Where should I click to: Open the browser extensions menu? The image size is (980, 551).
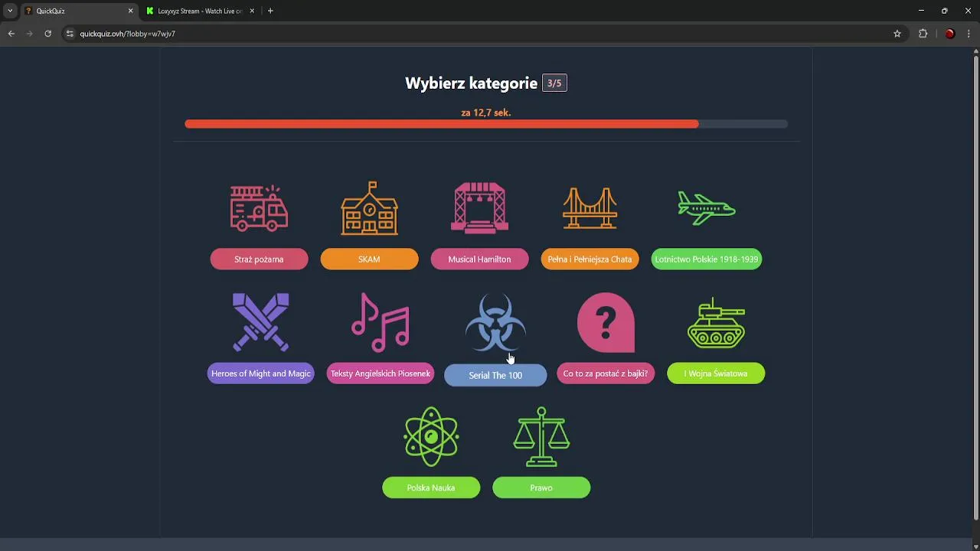pos(923,34)
